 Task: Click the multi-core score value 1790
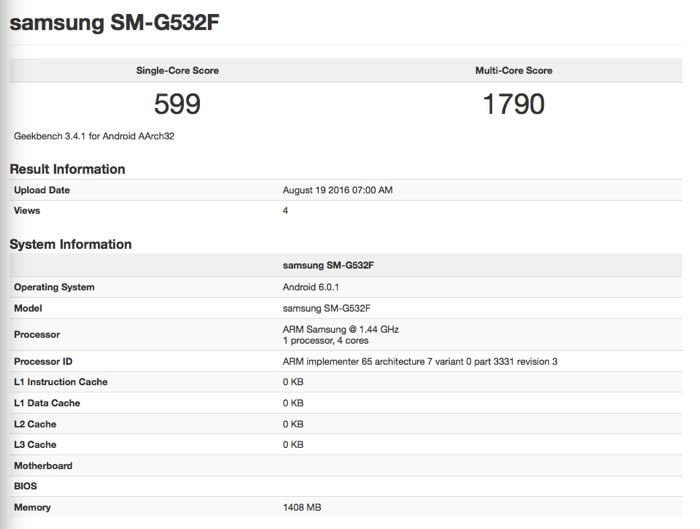point(513,104)
